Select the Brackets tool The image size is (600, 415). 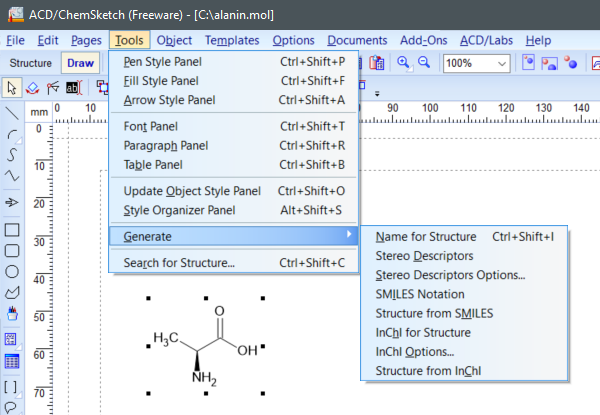point(11,387)
